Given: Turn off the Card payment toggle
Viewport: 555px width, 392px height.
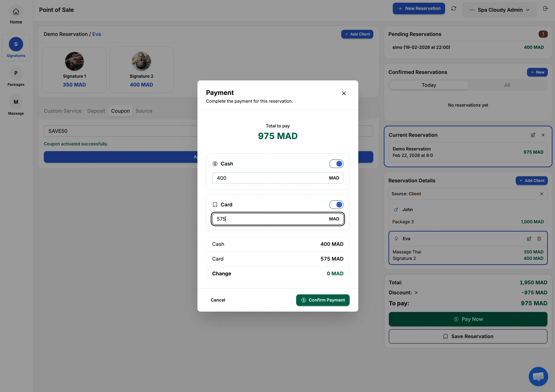Looking at the screenshot, I should pos(336,204).
